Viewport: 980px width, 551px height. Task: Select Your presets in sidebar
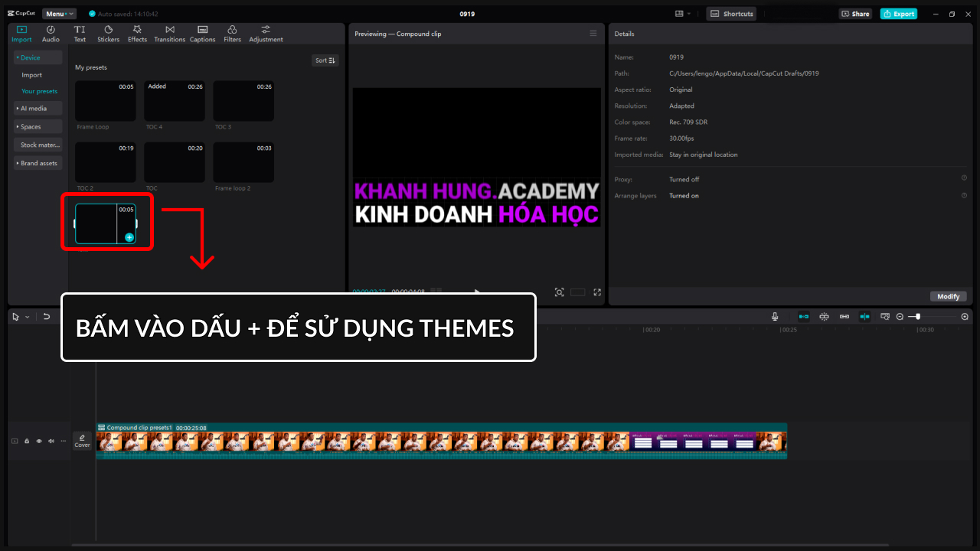click(x=39, y=91)
